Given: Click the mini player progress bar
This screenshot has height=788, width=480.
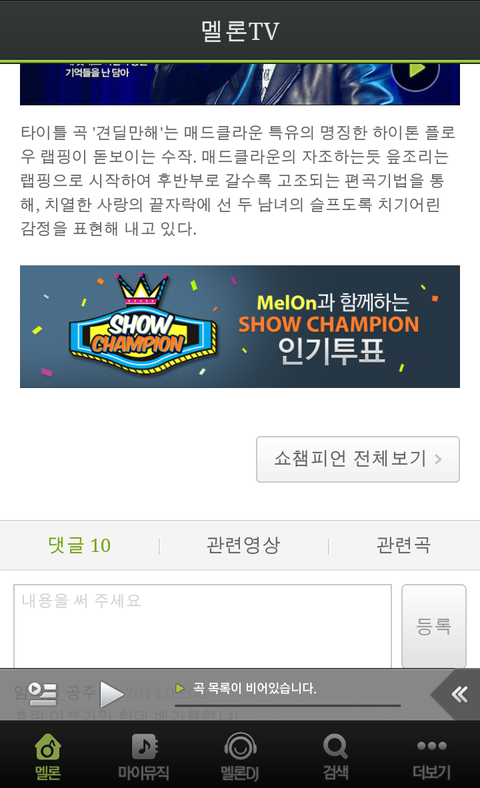Looking at the screenshot, I should (287, 706).
